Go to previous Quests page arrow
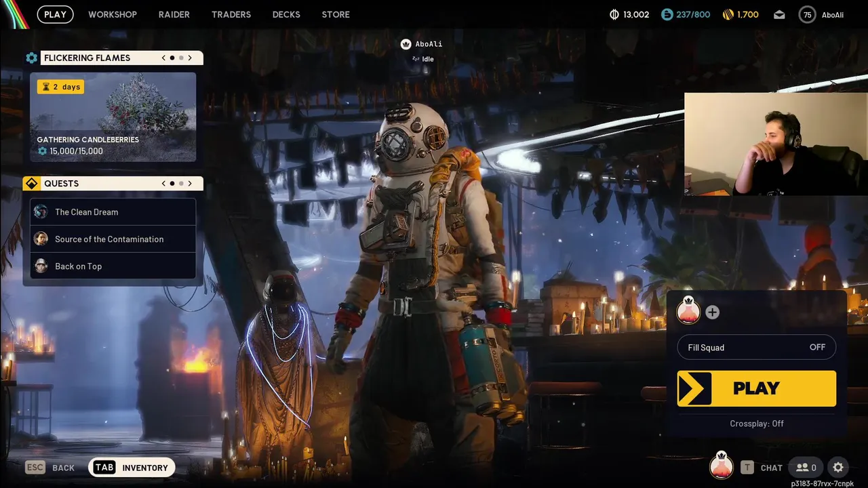This screenshot has height=488, width=868. coord(163,184)
